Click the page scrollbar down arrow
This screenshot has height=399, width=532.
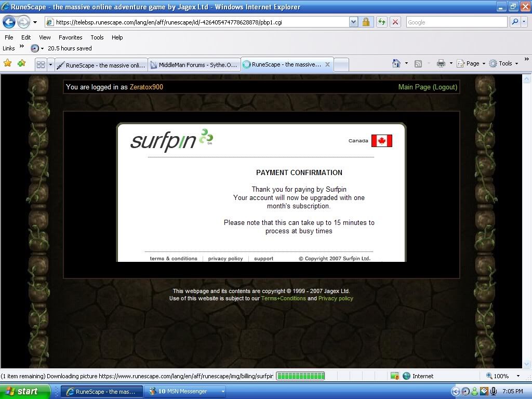tap(526, 364)
